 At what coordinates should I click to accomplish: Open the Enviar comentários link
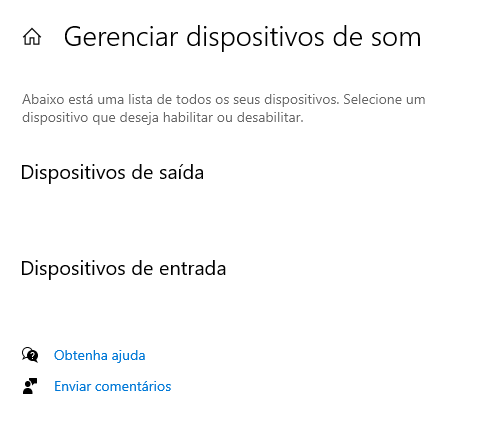(x=113, y=386)
